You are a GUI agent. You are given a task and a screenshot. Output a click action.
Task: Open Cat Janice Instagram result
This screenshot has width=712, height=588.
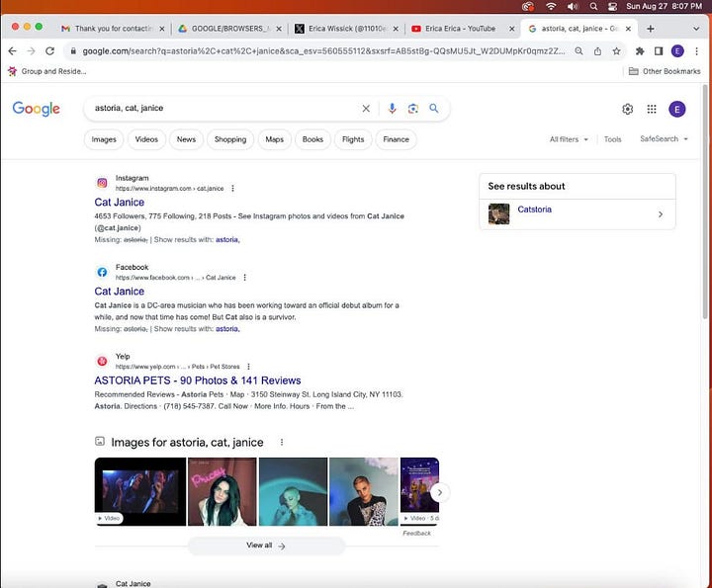pyautogui.click(x=120, y=202)
